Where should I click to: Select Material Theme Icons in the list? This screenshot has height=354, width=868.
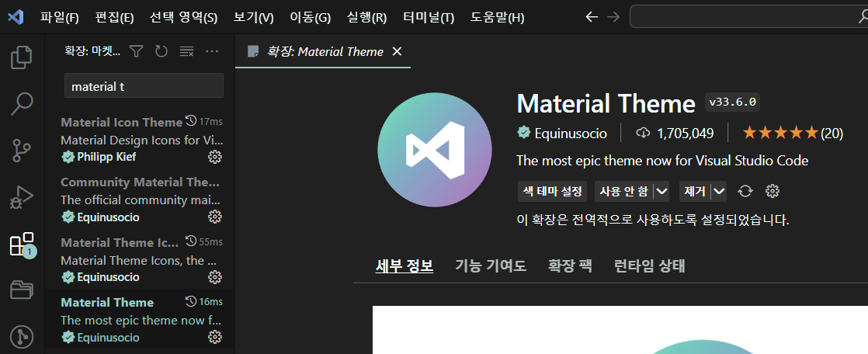140,259
